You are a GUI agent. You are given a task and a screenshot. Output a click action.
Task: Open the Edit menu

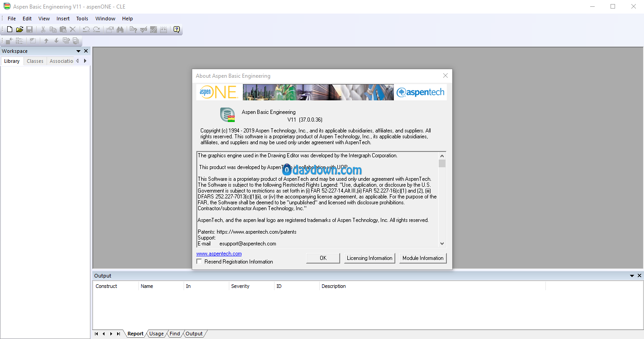coord(27,19)
